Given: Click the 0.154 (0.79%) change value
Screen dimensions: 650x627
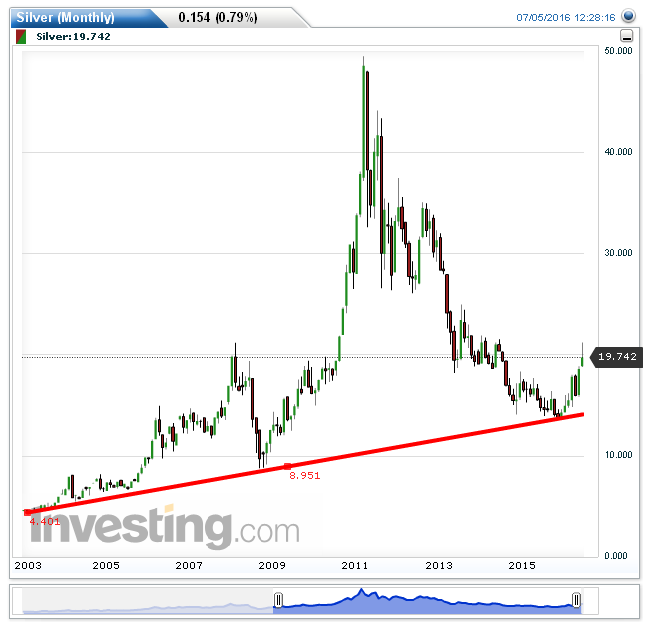Looking at the screenshot, I should pyautogui.click(x=218, y=17).
